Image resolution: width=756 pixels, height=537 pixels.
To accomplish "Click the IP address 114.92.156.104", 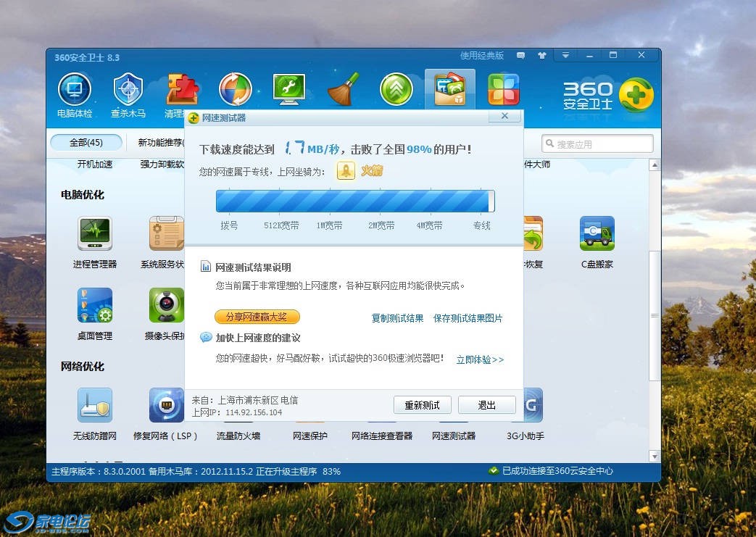I will [254, 412].
